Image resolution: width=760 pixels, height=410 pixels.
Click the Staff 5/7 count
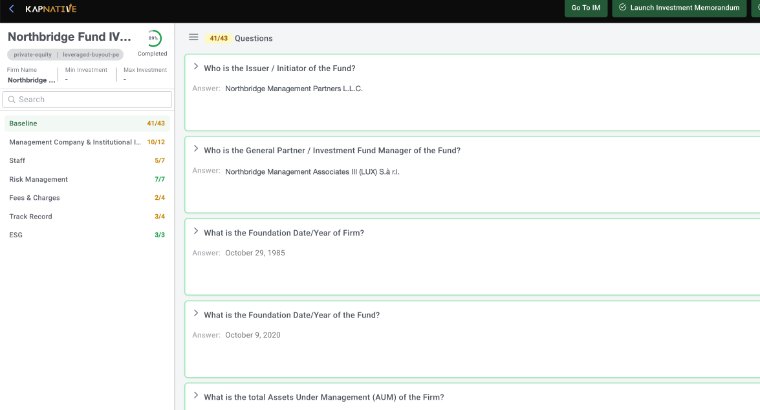tap(160, 160)
